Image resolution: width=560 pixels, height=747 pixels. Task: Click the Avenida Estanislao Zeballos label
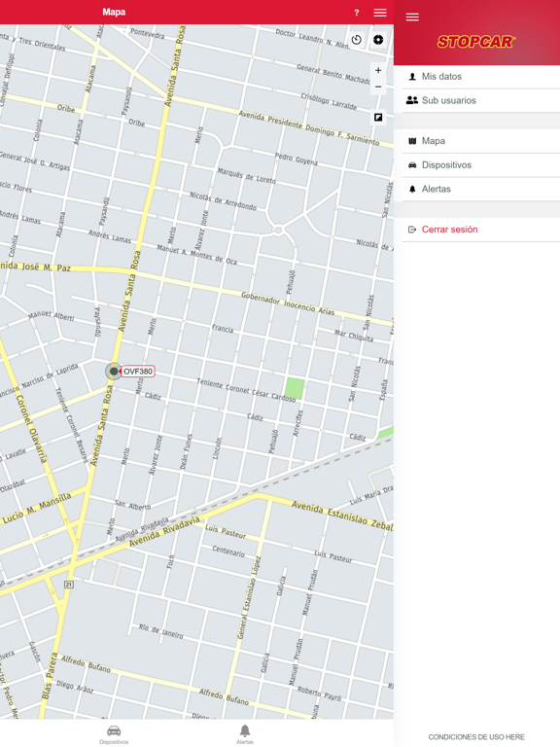342,515
